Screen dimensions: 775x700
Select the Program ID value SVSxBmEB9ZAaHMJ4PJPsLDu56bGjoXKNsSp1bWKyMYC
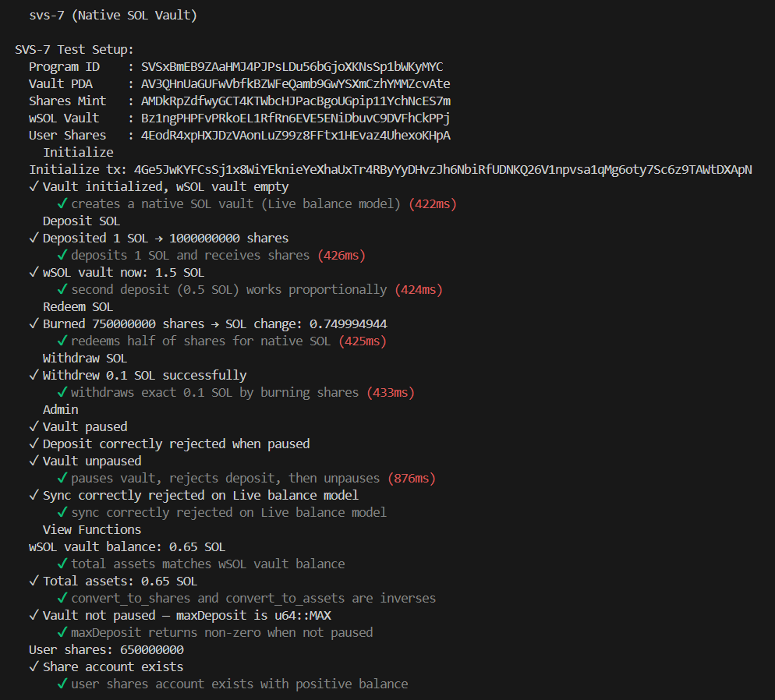click(x=292, y=67)
